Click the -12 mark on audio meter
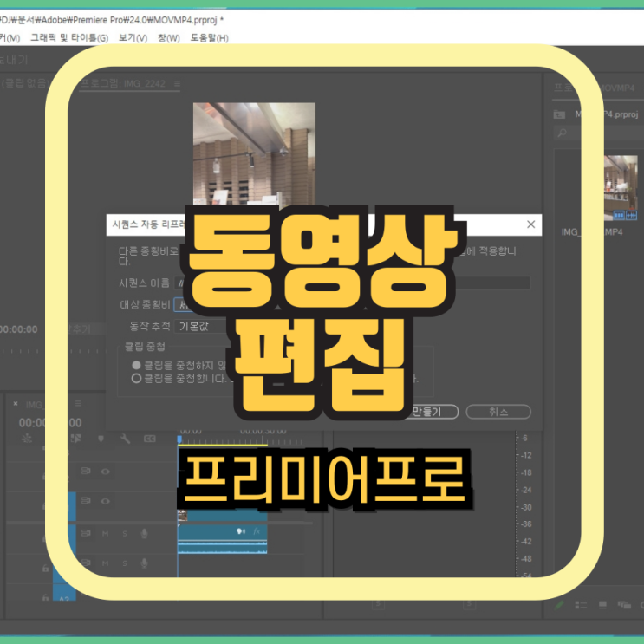This screenshot has height=644, width=644. (x=526, y=455)
